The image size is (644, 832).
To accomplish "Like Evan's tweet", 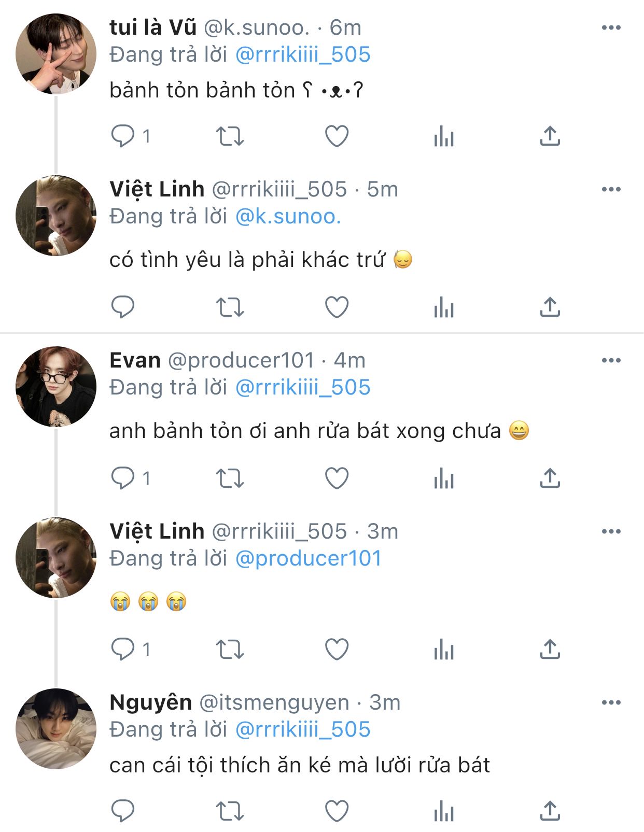I will tap(337, 478).
